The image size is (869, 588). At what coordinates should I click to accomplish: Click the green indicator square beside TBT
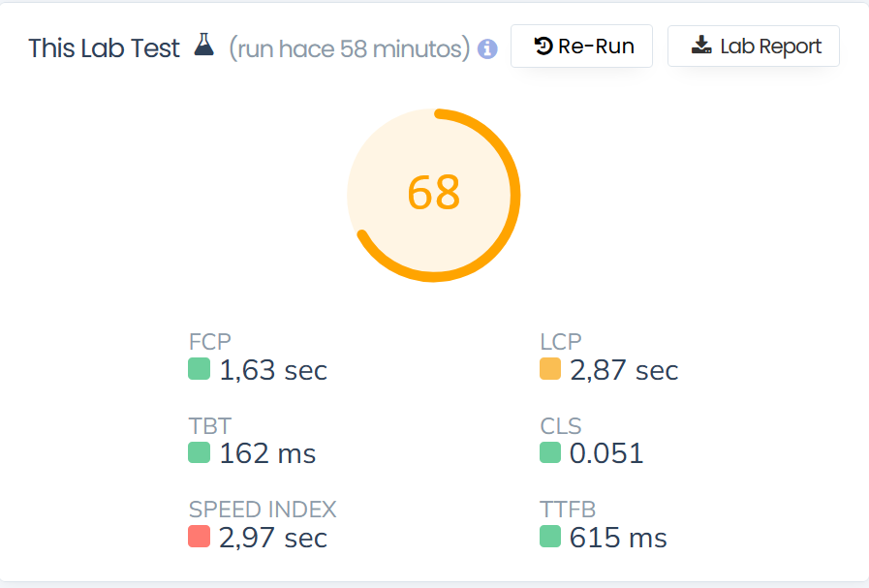tap(197, 453)
